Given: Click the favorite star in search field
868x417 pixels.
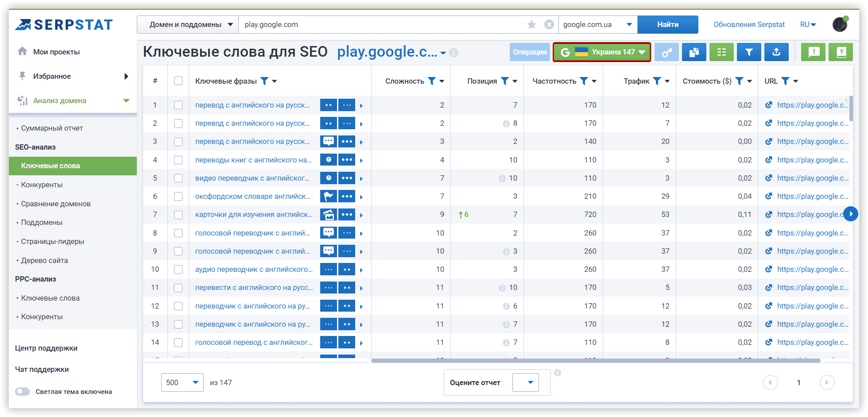Looking at the screenshot, I should (531, 25).
